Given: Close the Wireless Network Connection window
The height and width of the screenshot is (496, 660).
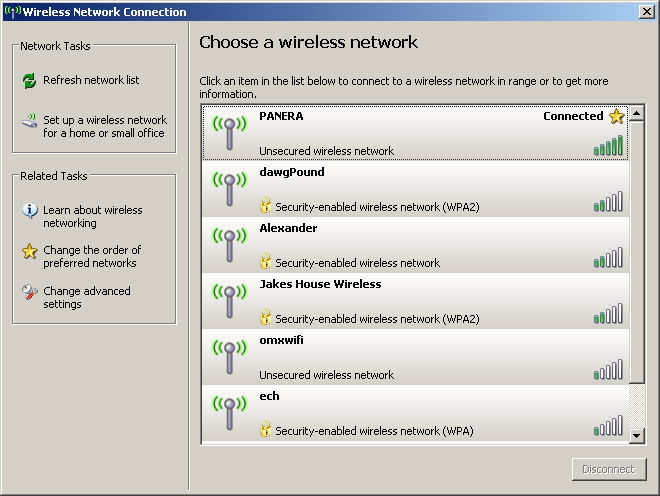Looking at the screenshot, I should click(x=648, y=11).
